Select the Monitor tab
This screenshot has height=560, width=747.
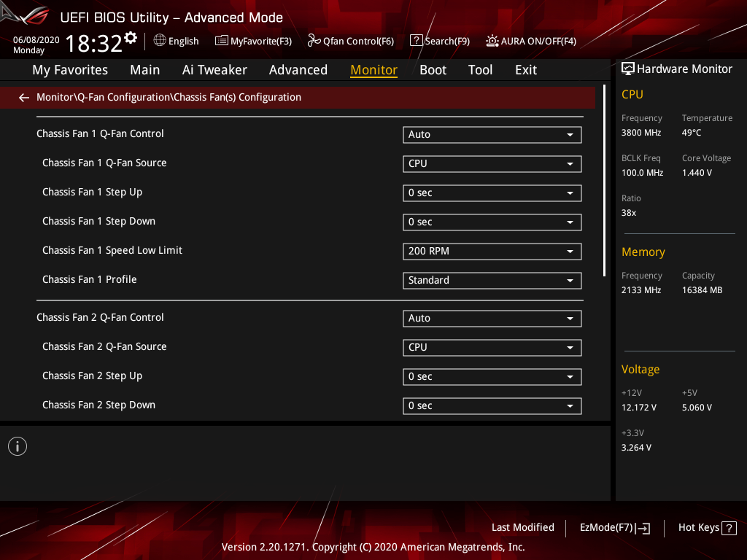click(374, 70)
